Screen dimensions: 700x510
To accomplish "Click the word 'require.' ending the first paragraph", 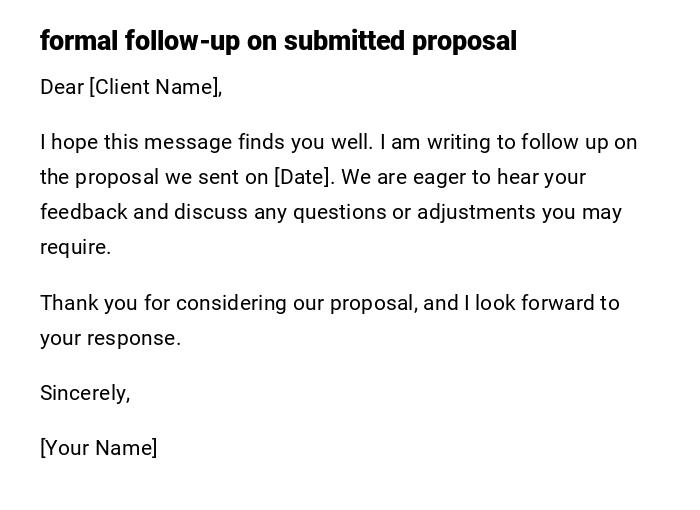I will click(x=75, y=247).
